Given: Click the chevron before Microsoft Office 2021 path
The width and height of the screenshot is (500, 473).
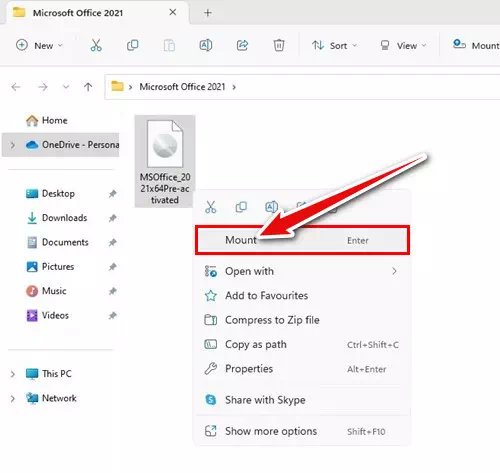Looking at the screenshot, I should tap(130, 87).
